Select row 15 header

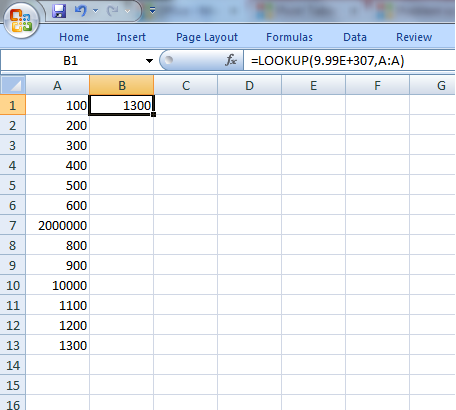click(x=13, y=385)
